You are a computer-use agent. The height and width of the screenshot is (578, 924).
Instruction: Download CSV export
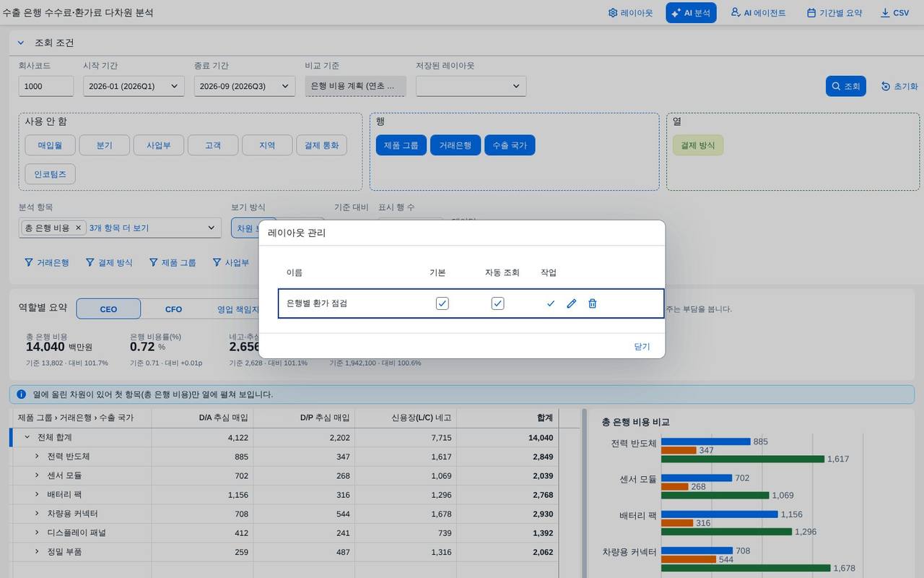tap(895, 13)
